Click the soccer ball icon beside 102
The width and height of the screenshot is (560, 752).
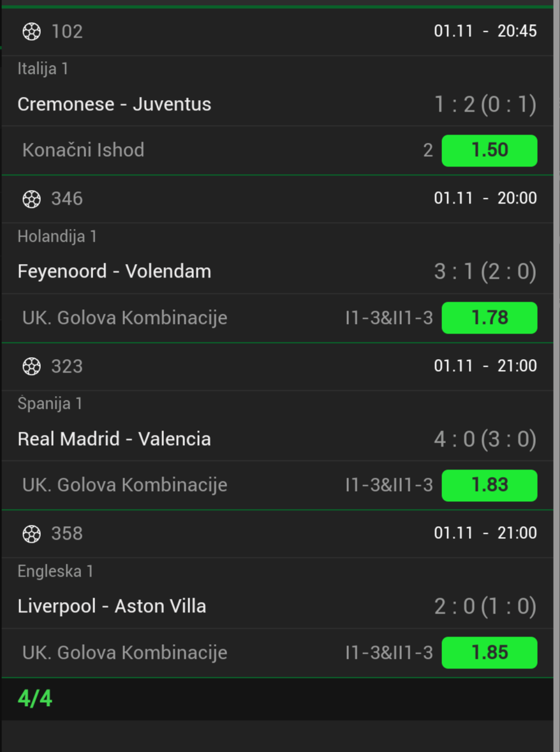(31, 31)
